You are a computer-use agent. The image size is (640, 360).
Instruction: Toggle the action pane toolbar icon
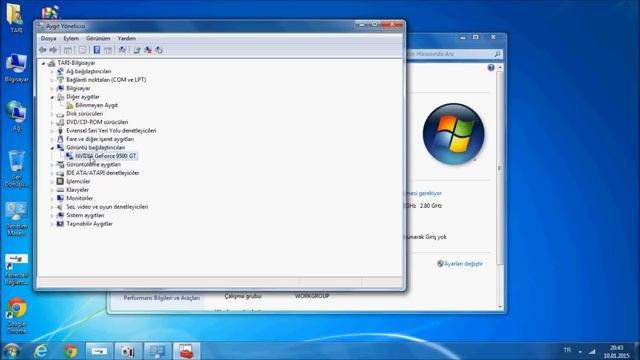pos(108,50)
